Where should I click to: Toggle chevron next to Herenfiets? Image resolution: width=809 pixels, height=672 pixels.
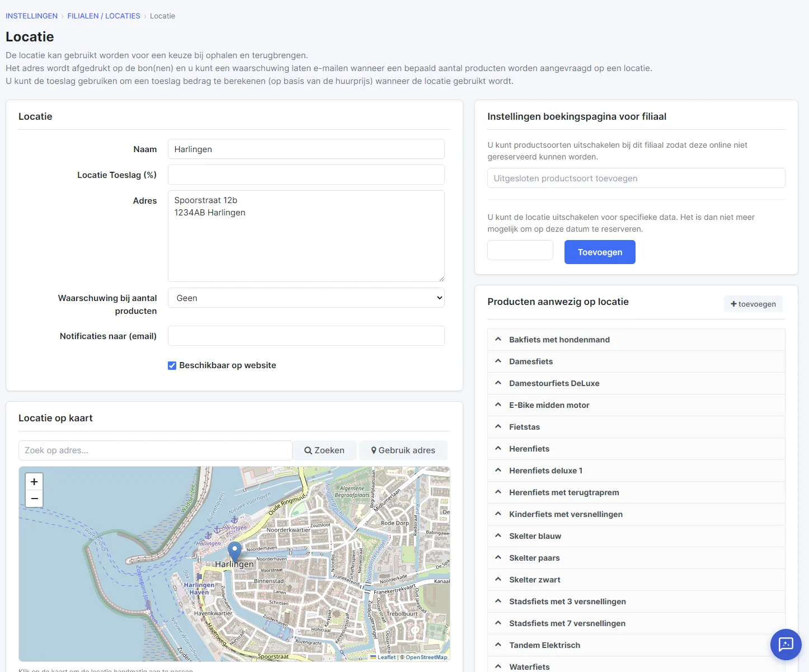point(498,448)
